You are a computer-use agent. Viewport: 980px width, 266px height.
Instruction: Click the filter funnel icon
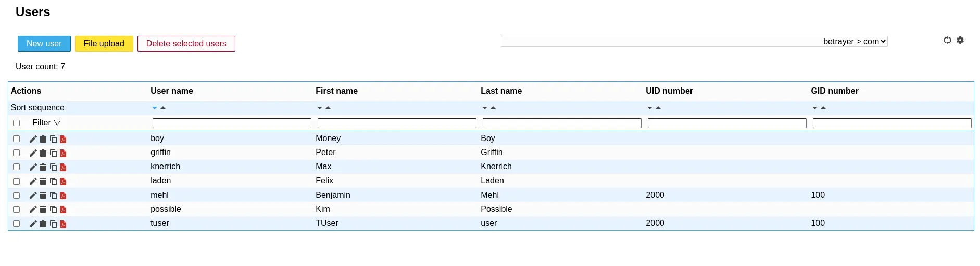(x=57, y=123)
